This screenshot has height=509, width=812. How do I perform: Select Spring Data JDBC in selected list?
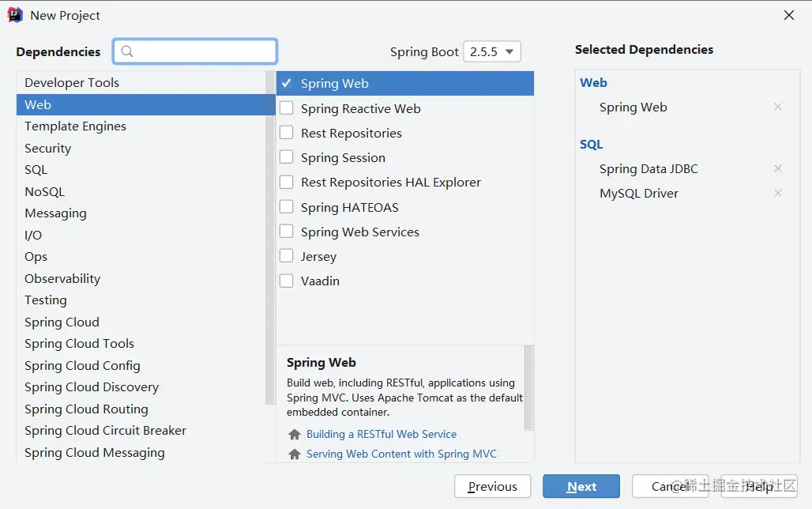[x=648, y=169]
